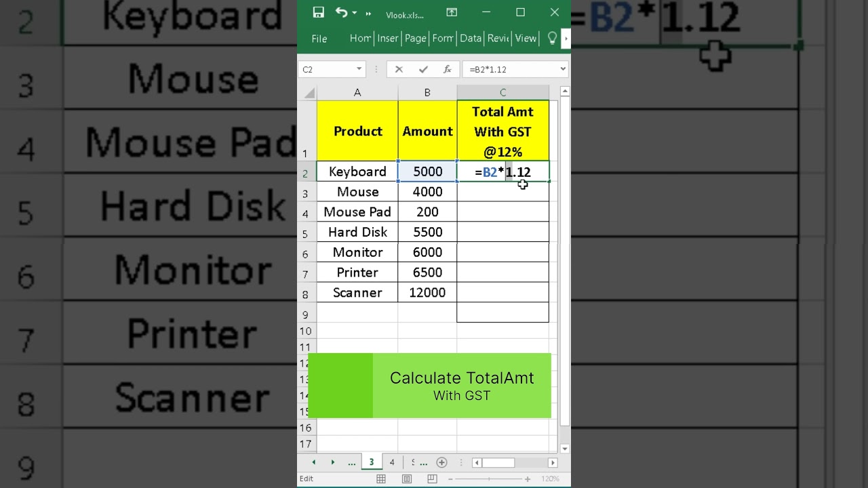The image size is (868, 488).
Task: Click the Scanner cell
Action: click(x=357, y=293)
